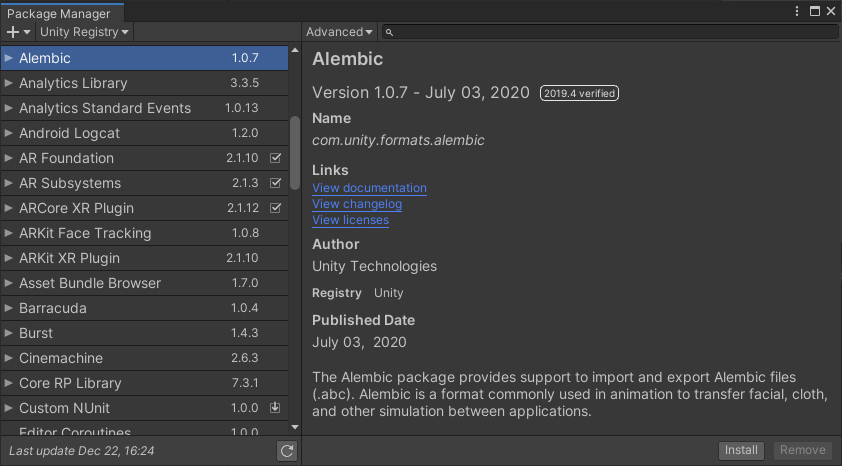This screenshot has height=466, width=842.
Task: Click the package list vertical scrollbar
Action: tap(294, 153)
